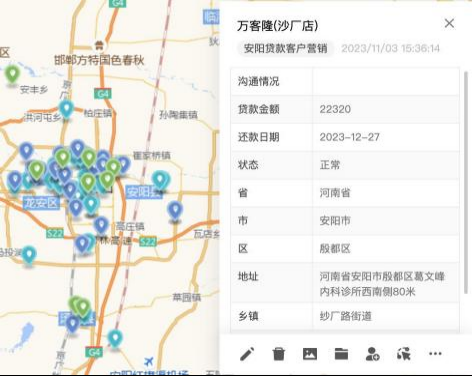472x376 pixels.
Task: Click blue marker east of 安阳县
Action: click(x=175, y=211)
